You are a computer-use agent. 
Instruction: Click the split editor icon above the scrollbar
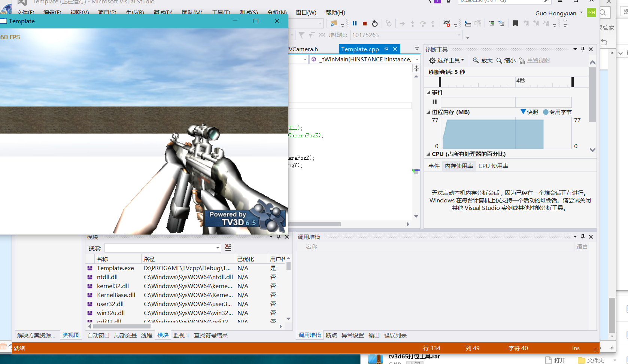[416, 68]
